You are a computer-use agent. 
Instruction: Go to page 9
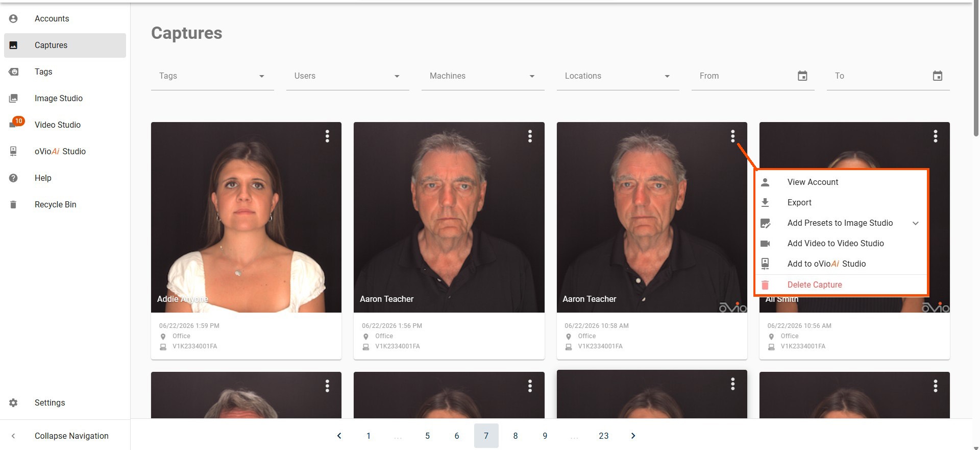click(545, 436)
